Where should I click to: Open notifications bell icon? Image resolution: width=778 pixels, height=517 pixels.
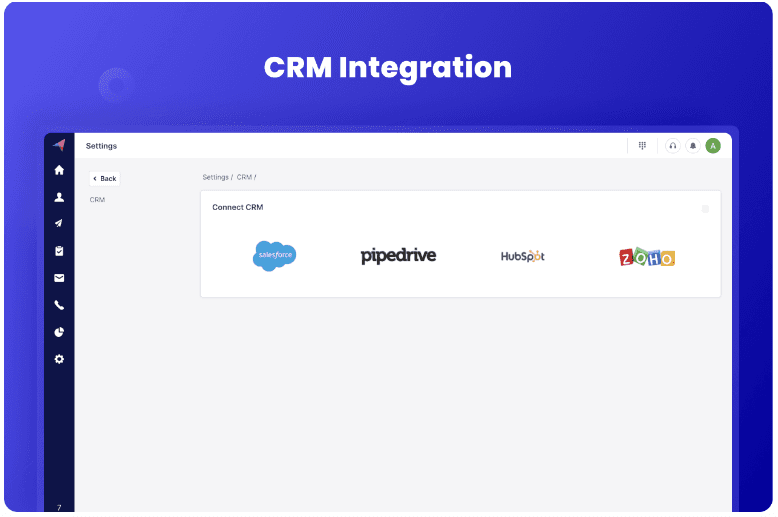coord(693,146)
